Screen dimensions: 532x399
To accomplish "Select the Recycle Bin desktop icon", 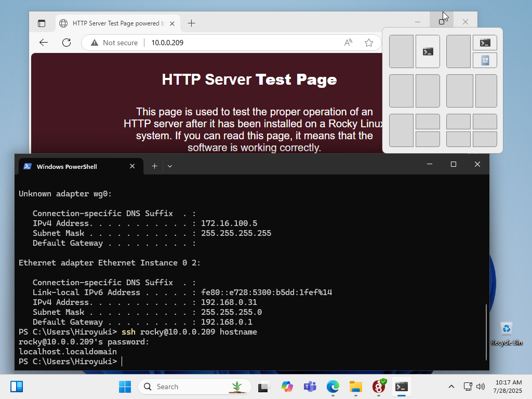I will click(x=506, y=334).
